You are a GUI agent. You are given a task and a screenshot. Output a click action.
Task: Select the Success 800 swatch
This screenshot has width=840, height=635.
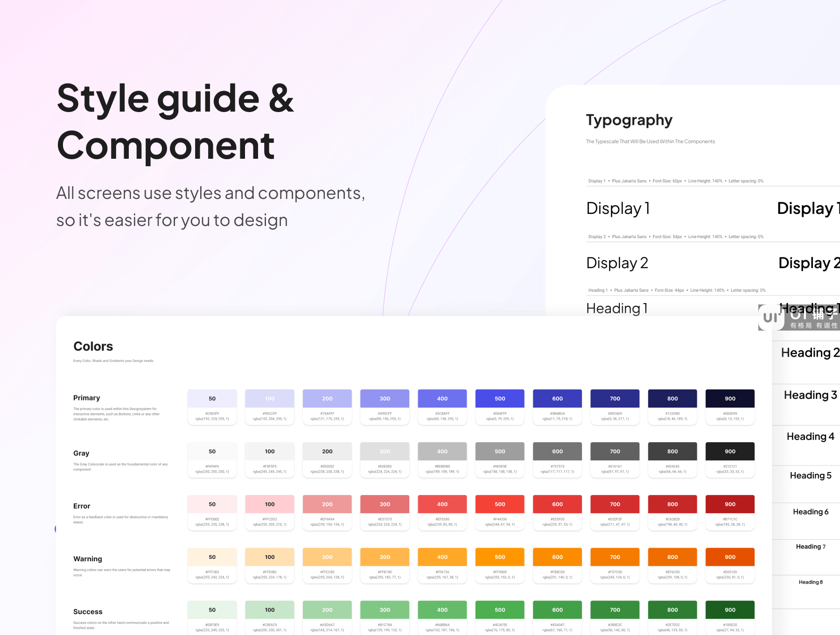tap(672, 617)
